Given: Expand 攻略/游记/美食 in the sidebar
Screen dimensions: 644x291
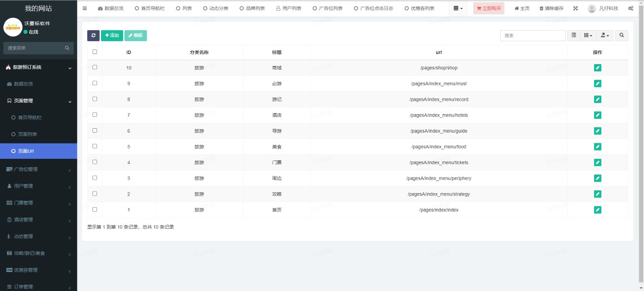Looking at the screenshot, I should click(x=39, y=253).
